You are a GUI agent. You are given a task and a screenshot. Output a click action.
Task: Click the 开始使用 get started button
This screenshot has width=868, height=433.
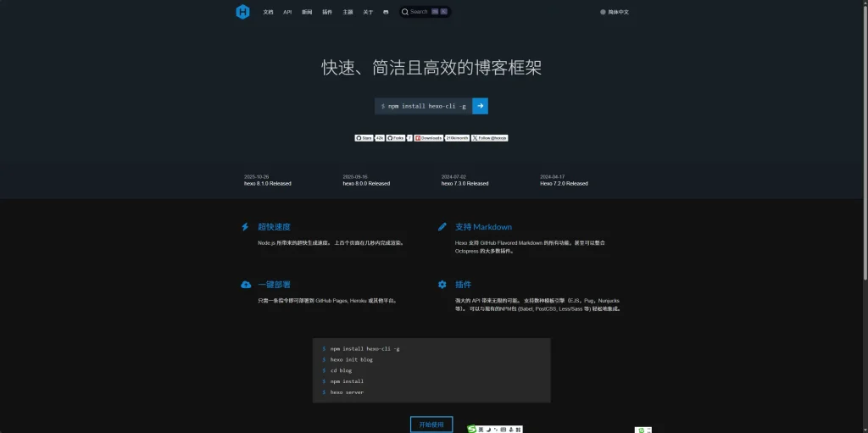pyautogui.click(x=431, y=425)
